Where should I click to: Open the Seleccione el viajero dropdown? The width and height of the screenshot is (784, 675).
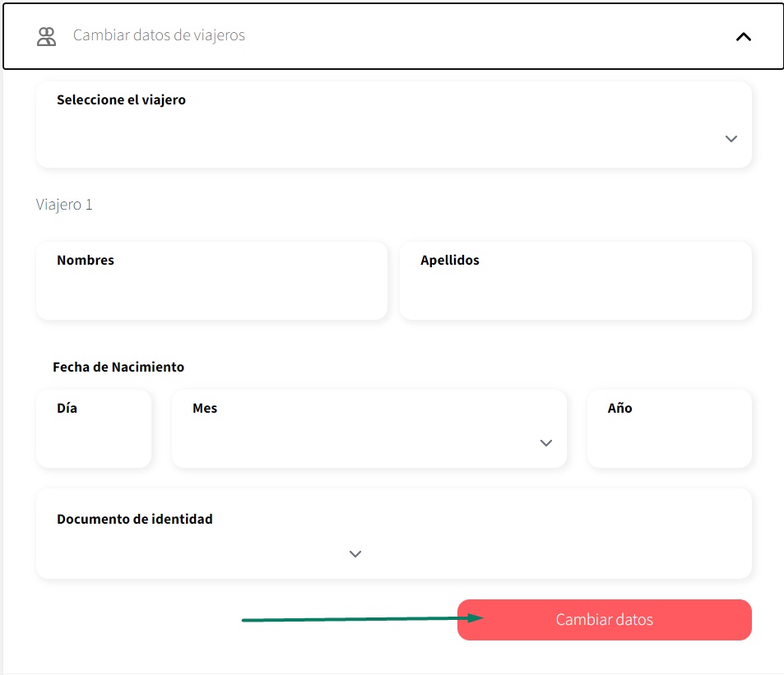(393, 124)
